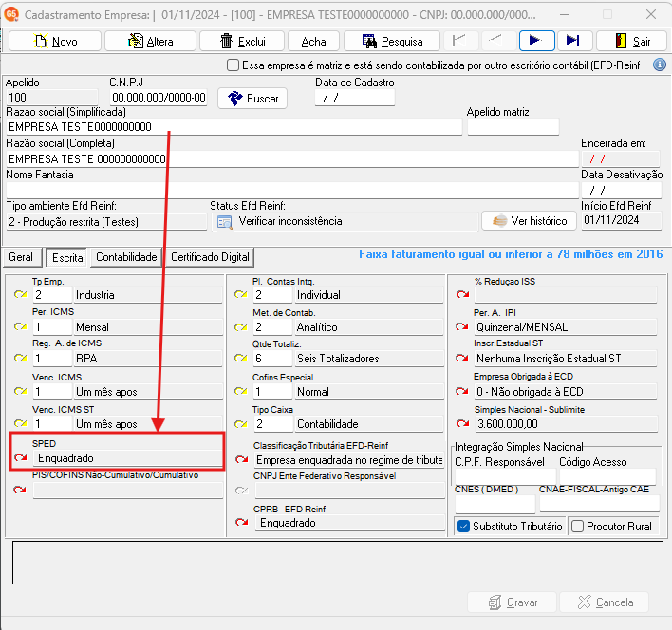Open Tipo ambiente Efd Reinf field
The height and width of the screenshot is (630, 672).
pos(106,222)
